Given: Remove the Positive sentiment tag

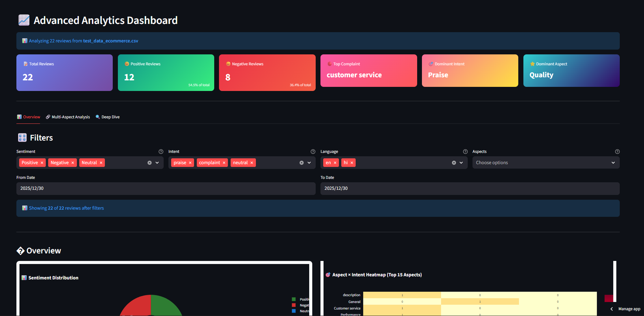Looking at the screenshot, I should coord(42,163).
